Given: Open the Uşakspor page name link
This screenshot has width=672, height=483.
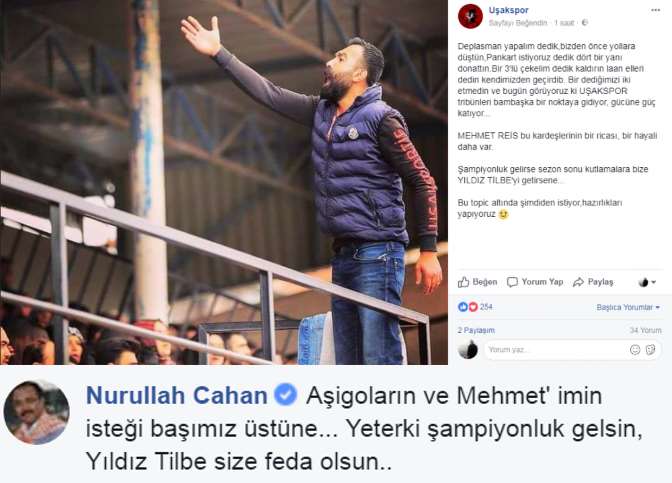Looking at the screenshot, I should [x=508, y=10].
